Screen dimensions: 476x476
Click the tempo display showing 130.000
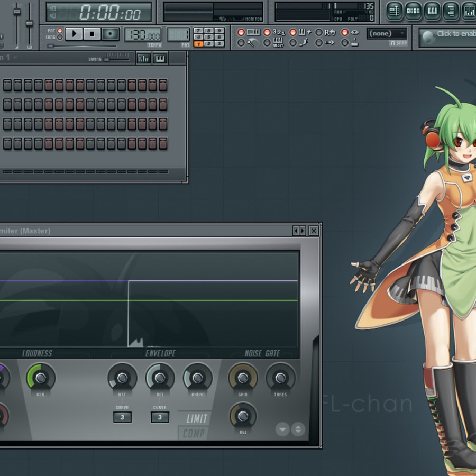[142, 35]
